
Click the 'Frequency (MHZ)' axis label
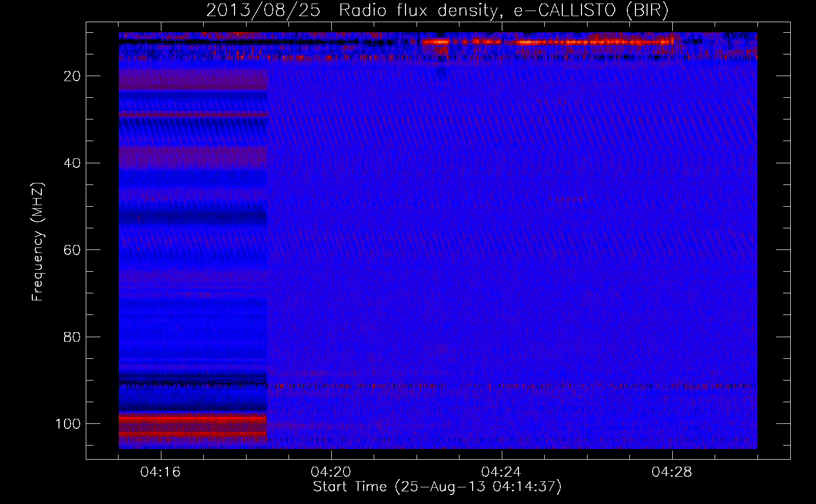[38, 242]
